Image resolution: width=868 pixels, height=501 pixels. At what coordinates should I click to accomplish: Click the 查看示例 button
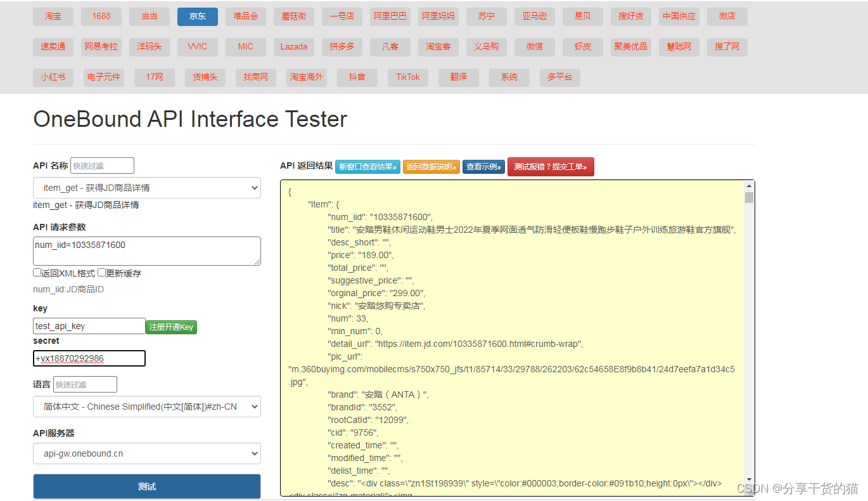coord(483,167)
